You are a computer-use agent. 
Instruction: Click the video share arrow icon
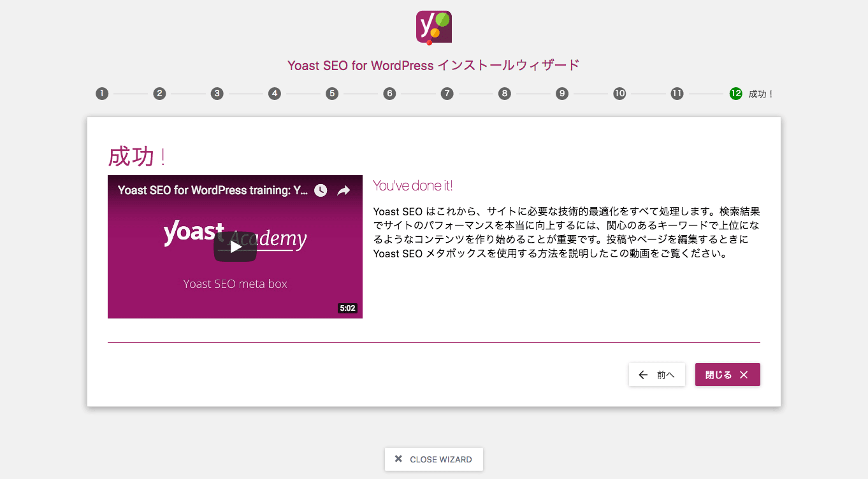coord(344,190)
